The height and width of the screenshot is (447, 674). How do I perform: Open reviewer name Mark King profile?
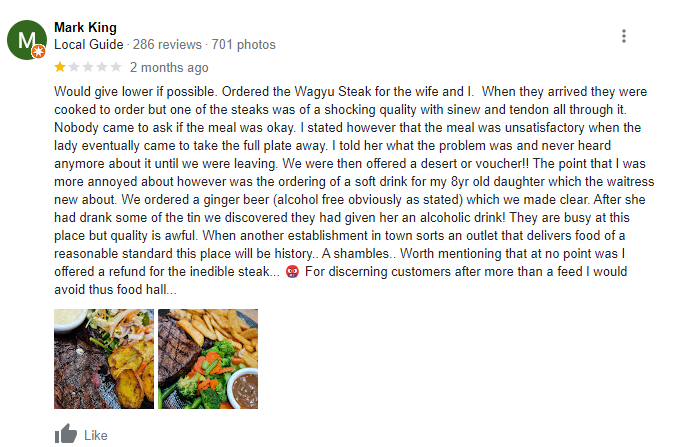click(x=85, y=28)
